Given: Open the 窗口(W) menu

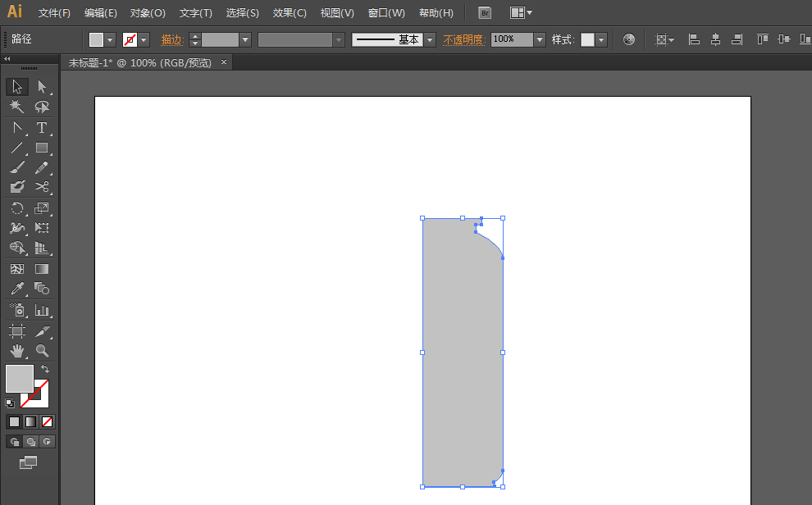Looking at the screenshot, I should (386, 13).
